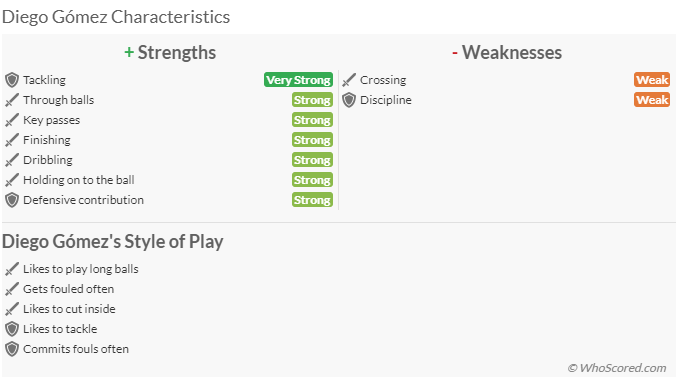This screenshot has width=678, height=379.
Task: Click the sword icon beside Gets fouled often
Action: pyautogui.click(x=12, y=289)
